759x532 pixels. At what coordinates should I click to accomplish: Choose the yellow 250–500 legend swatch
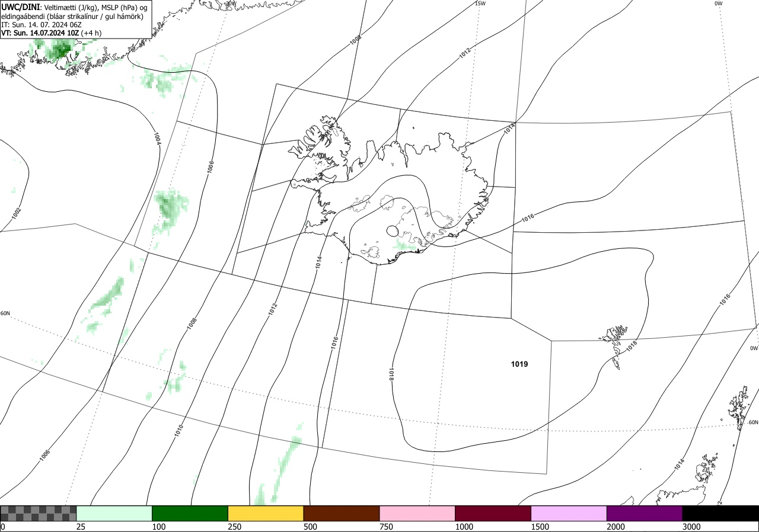266,513
